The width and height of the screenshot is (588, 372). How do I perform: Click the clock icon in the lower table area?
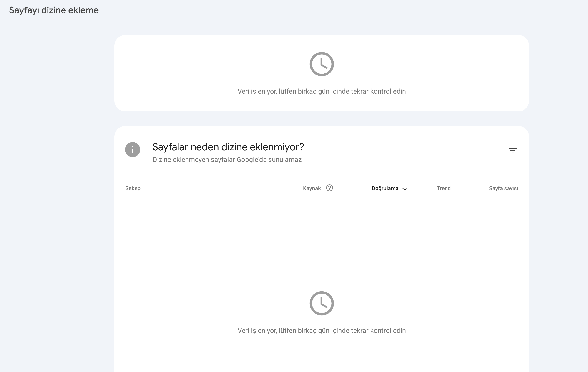[322, 303]
